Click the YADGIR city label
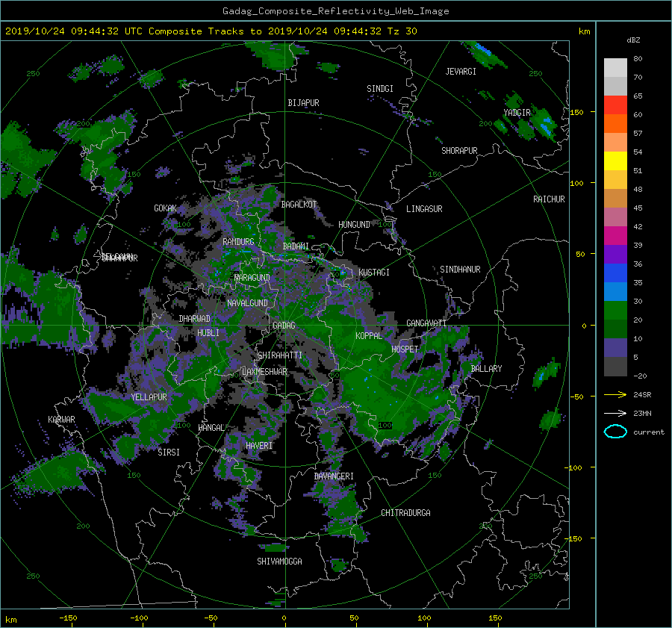The image size is (672, 628). (x=517, y=113)
